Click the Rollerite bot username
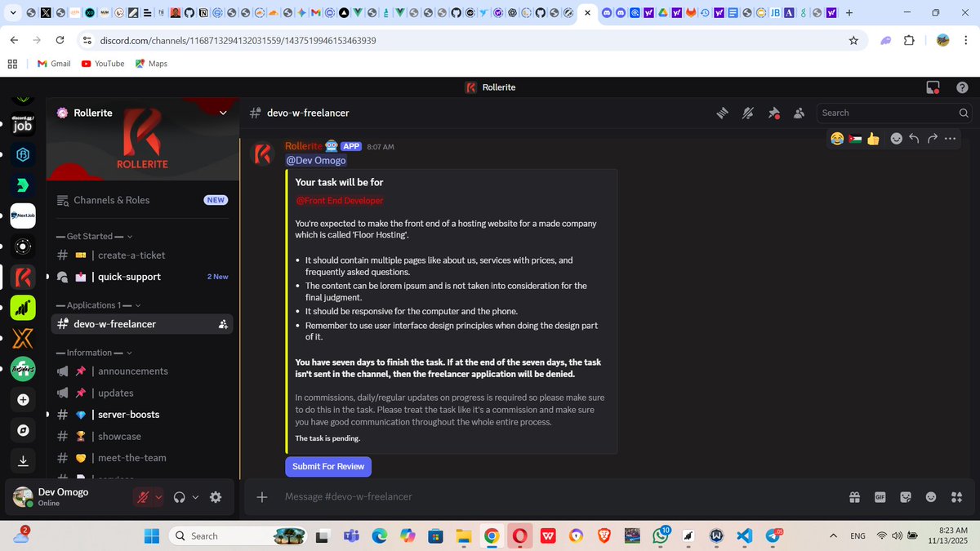 303,146
